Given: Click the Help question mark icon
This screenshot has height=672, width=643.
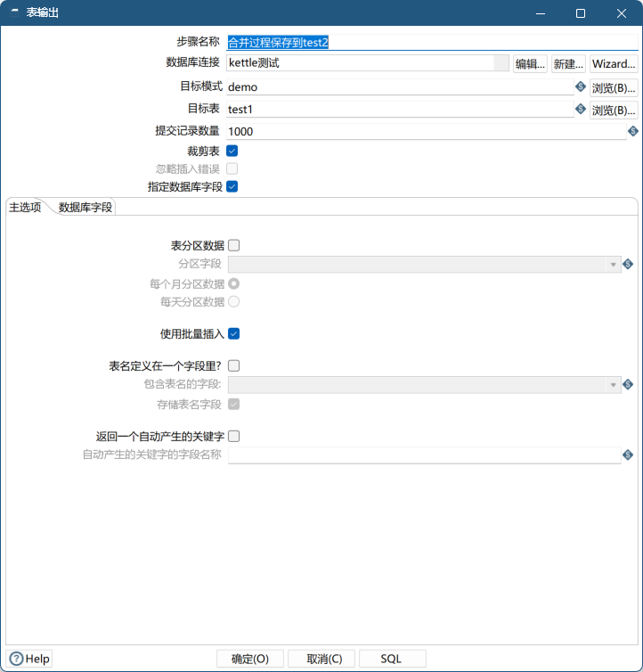Looking at the screenshot, I should click(16, 659).
